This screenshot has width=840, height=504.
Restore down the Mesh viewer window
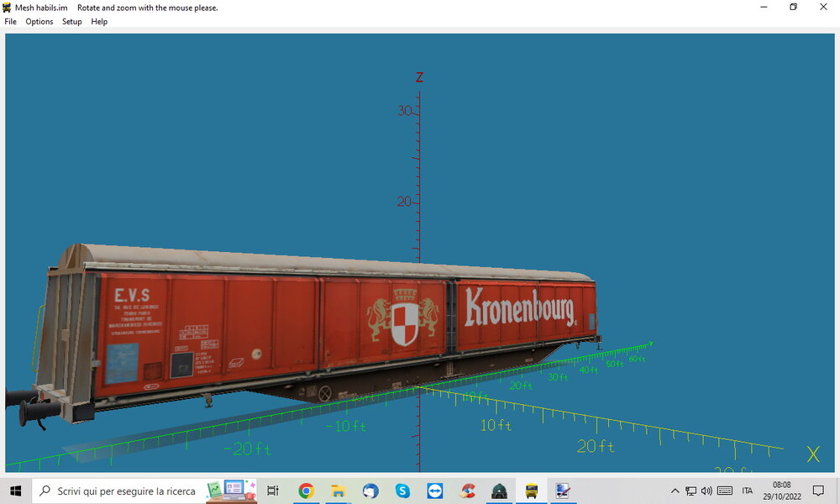(794, 7)
